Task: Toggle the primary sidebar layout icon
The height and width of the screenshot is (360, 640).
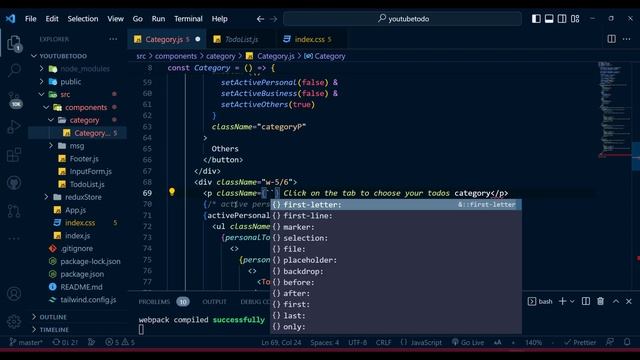Action: coord(536,19)
